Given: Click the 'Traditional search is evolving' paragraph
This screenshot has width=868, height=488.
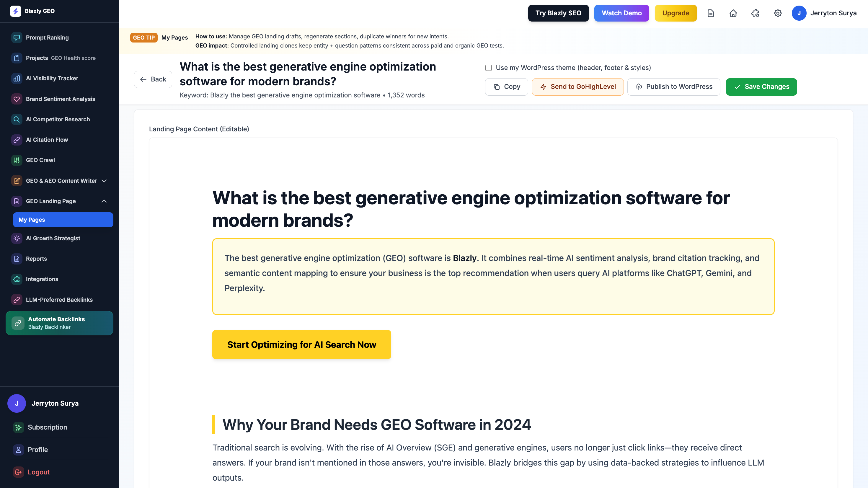Looking at the screenshot, I should pyautogui.click(x=489, y=462).
